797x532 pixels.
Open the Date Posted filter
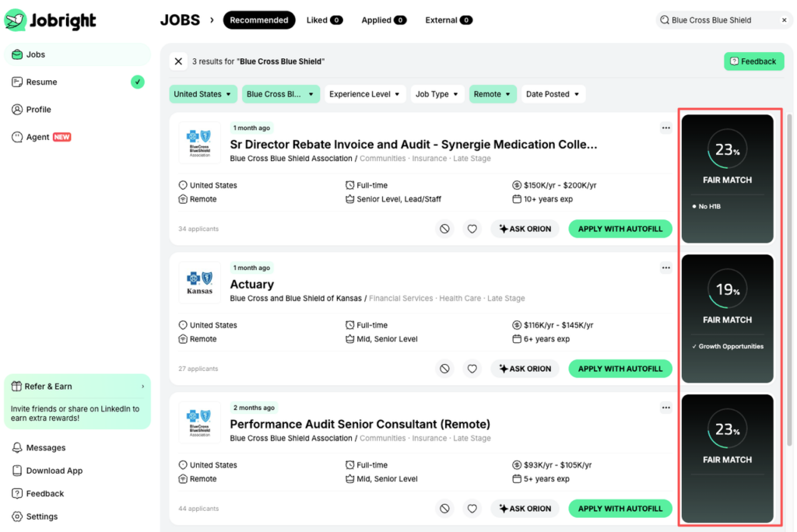click(x=553, y=93)
